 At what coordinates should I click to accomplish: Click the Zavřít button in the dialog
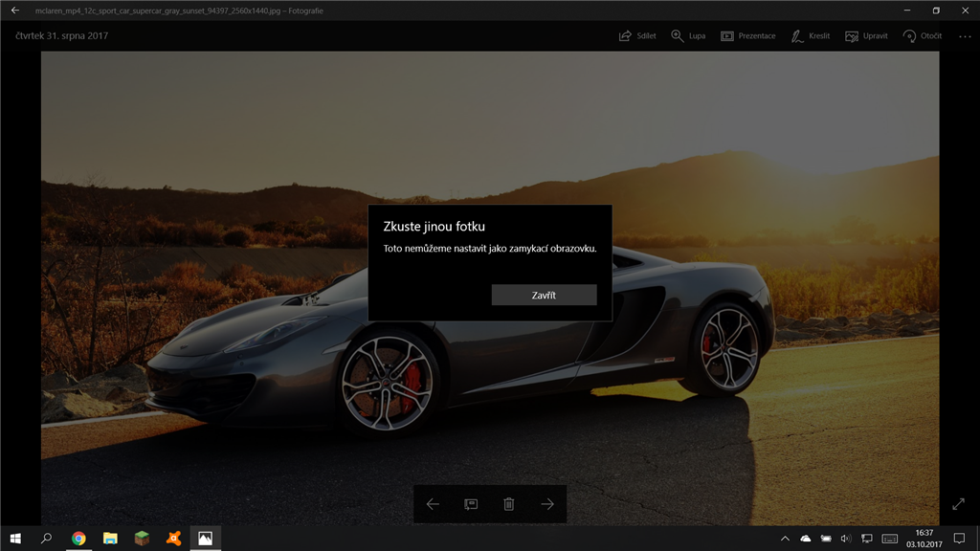[x=544, y=296]
